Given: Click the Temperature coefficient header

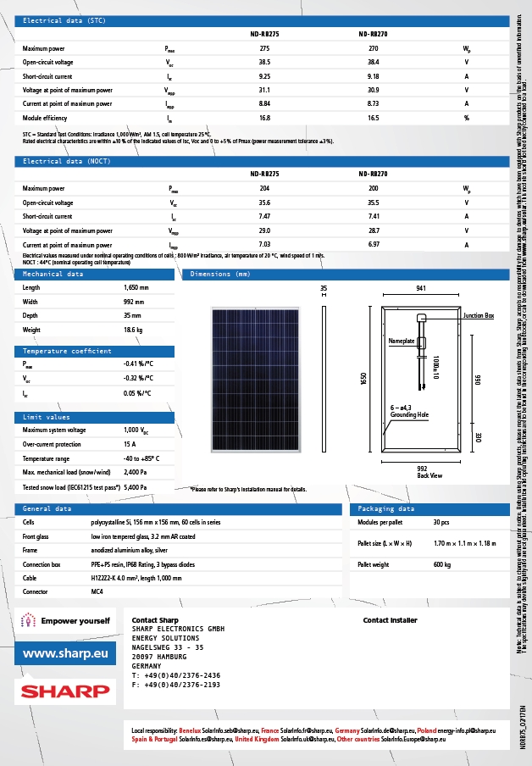Looking at the screenshot, I should (x=94, y=352).
